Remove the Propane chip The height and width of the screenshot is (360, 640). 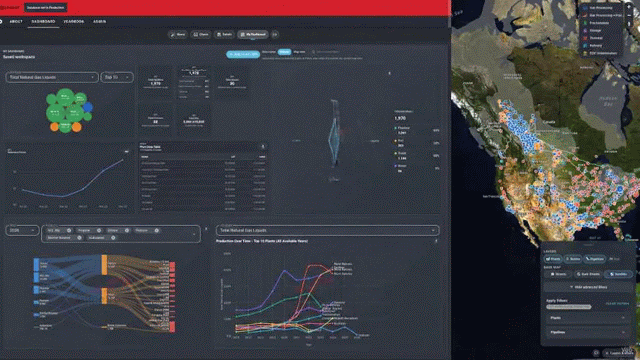pyautogui.click(x=99, y=231)
